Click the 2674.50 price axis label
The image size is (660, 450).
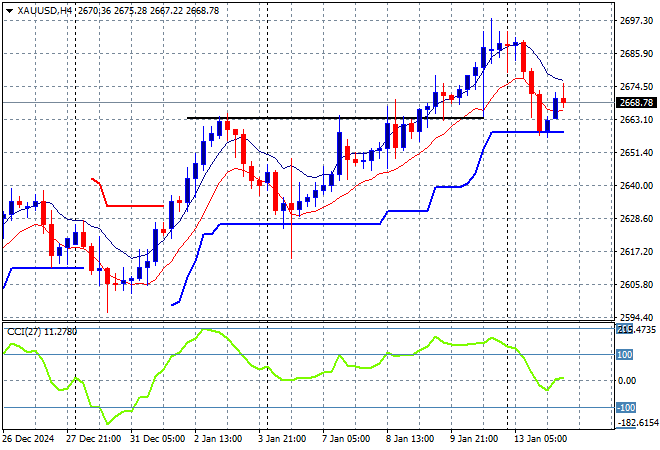pyautogui.click(x=636, y=86)
